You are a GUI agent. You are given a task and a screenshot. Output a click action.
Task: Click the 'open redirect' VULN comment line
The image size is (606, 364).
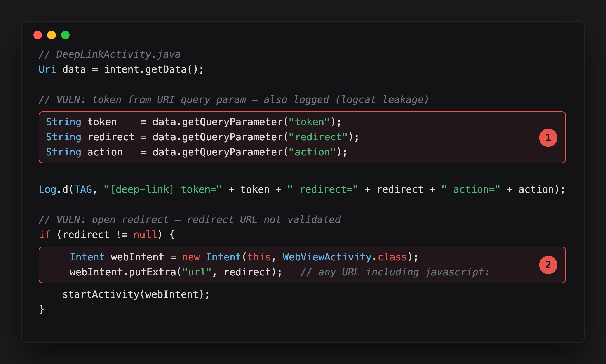coord(190,220)
